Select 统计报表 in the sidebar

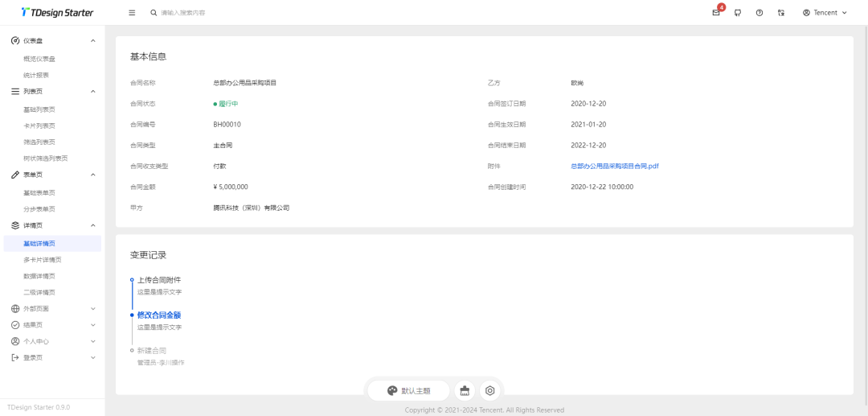coord(36,75)
